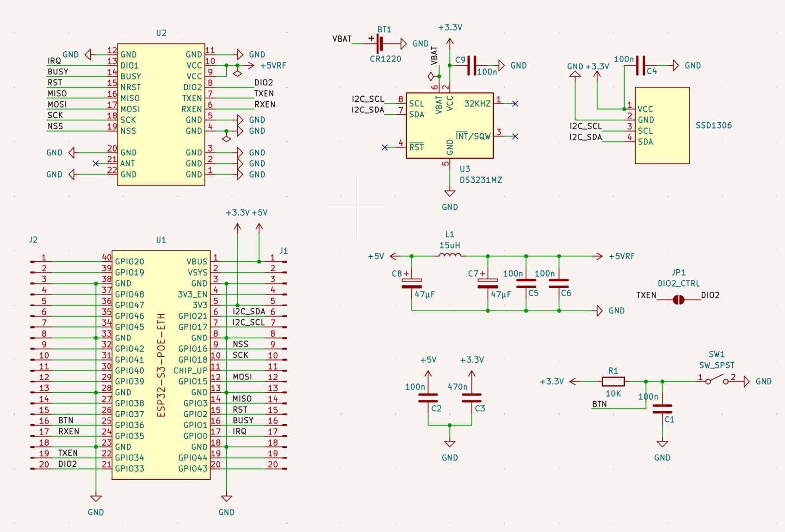Select the CR1220 battery symbol BT1
Viewport: 785px width, 532px height.
click(379, 44)
